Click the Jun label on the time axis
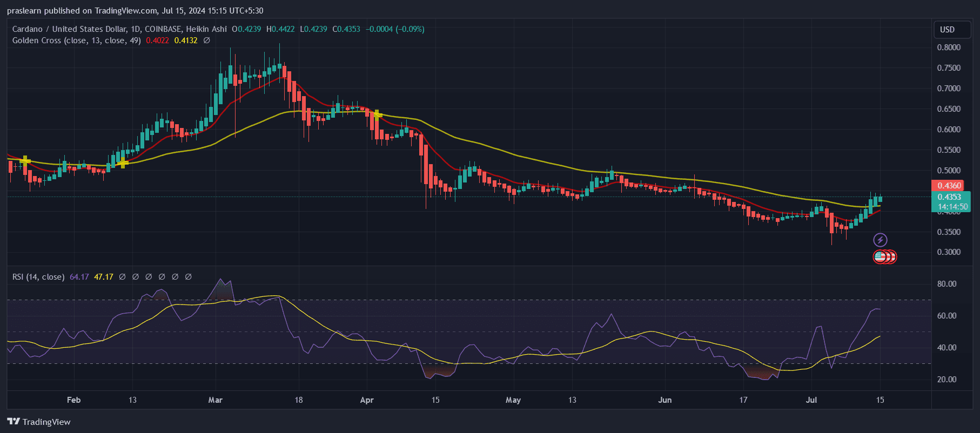 pyautogui.click(x=665, y=400)
